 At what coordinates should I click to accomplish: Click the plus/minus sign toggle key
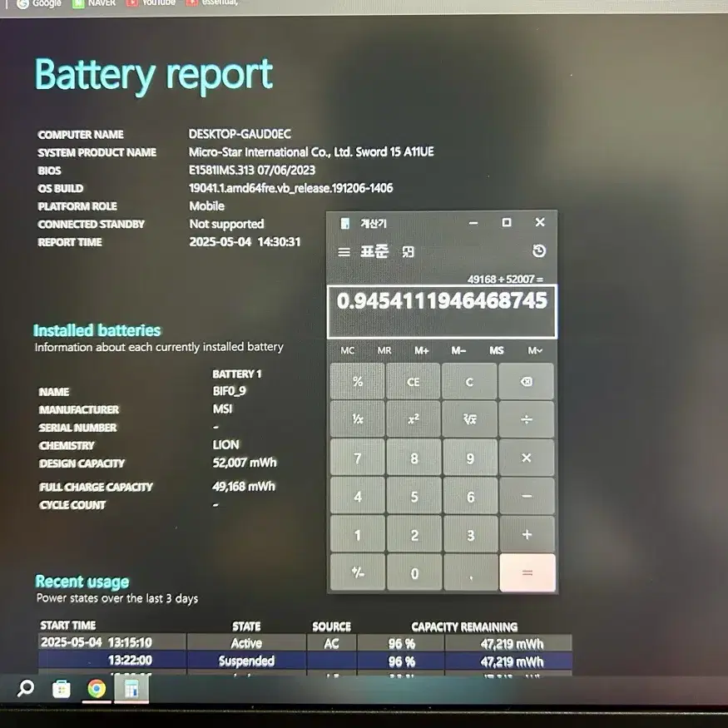pyautogui.click(x=358, y=573)
